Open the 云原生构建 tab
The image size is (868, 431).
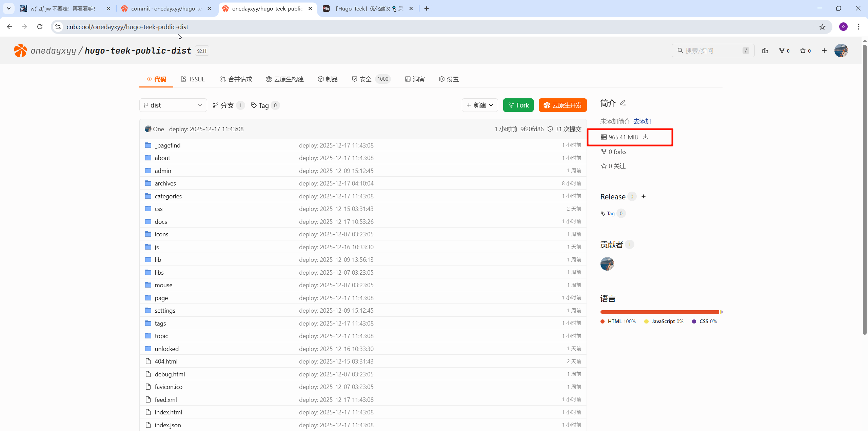(x=285, y=79)
